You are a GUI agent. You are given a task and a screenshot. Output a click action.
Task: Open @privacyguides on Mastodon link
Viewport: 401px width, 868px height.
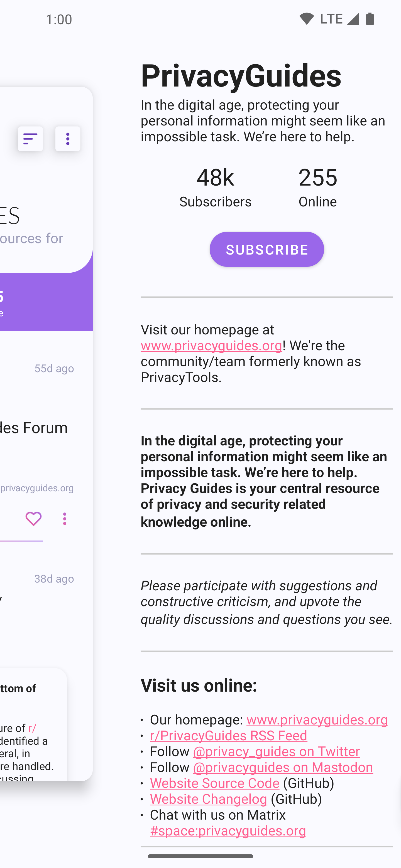point(283,767)
